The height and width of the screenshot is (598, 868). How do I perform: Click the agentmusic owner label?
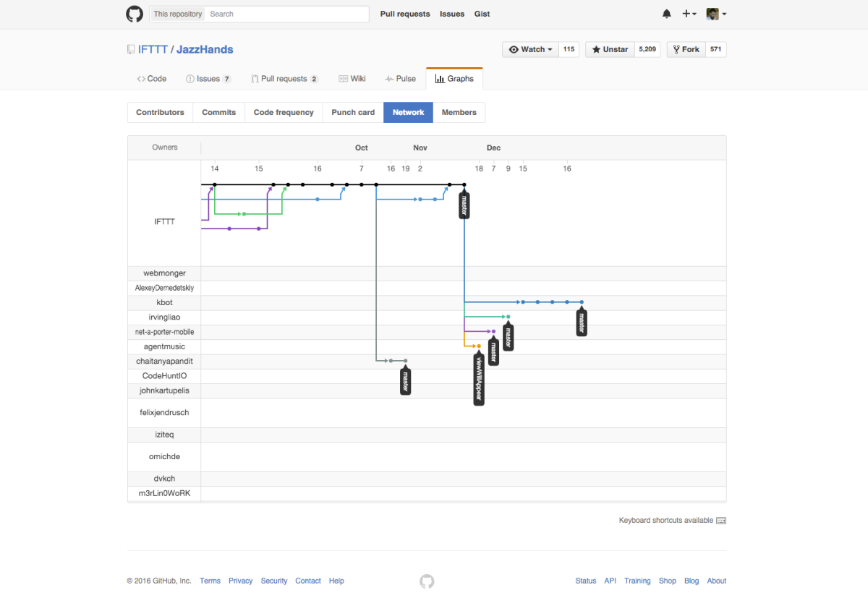tap(164, 346)
